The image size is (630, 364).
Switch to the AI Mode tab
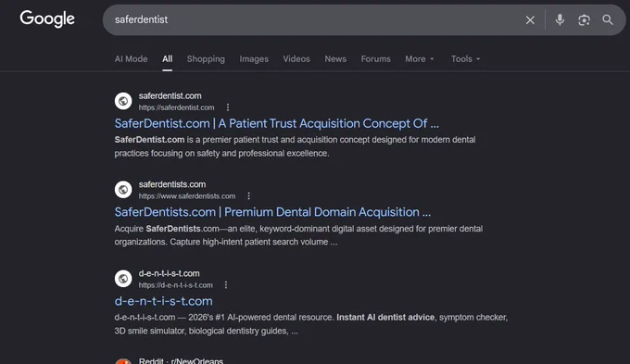pyautogui.click(x=131, y=58)
